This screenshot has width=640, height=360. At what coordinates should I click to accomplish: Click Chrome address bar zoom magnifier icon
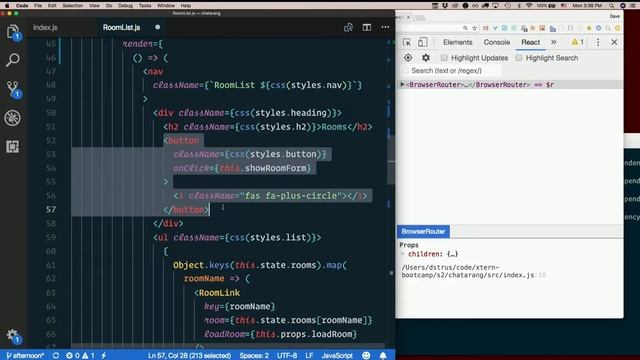click(x=465, y=28)
